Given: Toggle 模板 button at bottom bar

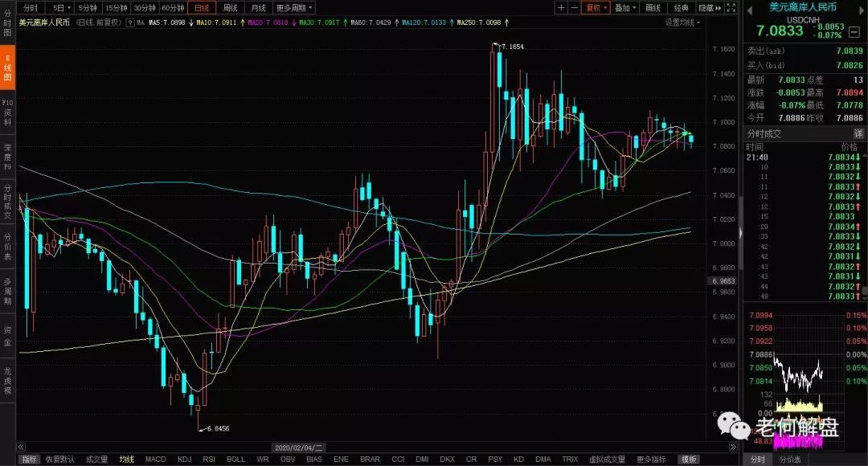Looking at the screenshot, I should [690, 460].
